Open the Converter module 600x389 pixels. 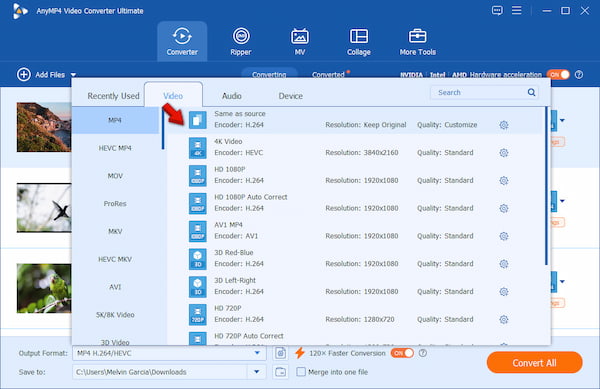tap(182, 41)
